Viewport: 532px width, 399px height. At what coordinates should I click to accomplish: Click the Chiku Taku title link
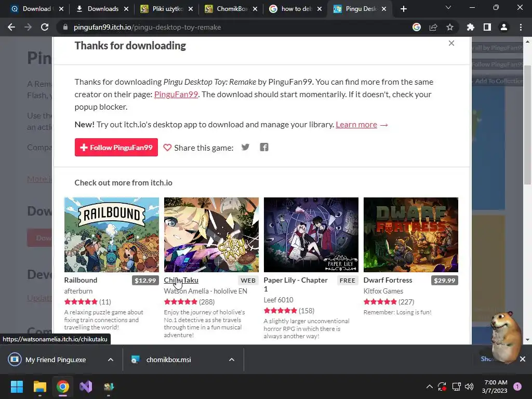181,280
